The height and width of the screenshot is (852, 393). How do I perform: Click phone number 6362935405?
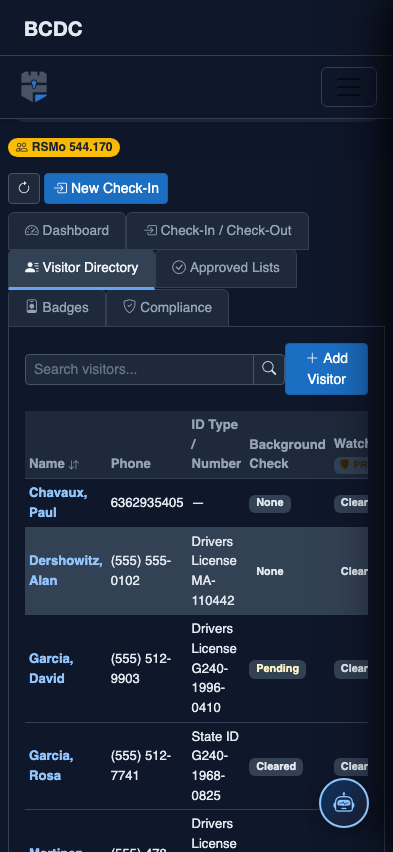[x=147, y=503]
